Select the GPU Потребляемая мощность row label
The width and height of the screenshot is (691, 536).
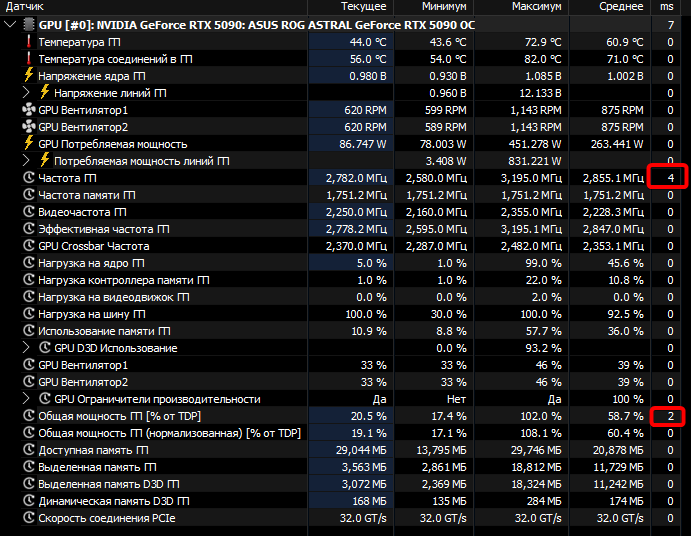pos(113,144)
